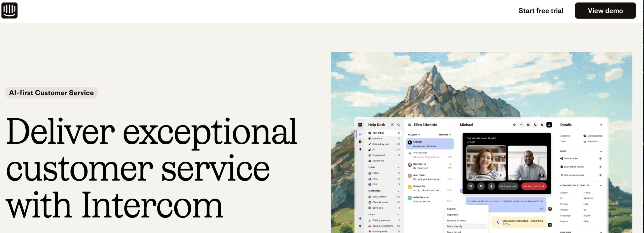The image size is (644, 233).
Task: Click the Messenger call active Recording card
Action: [519, 222]
